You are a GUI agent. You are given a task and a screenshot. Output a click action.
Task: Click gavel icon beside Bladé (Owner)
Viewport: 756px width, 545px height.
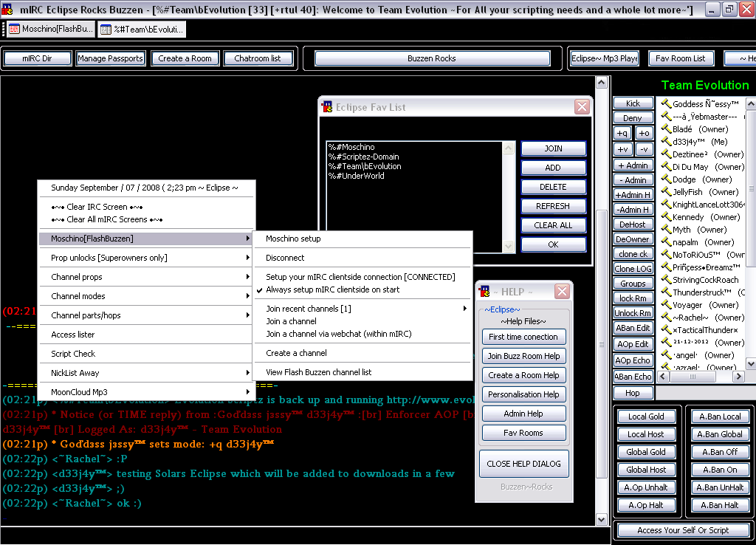point(666,128)
